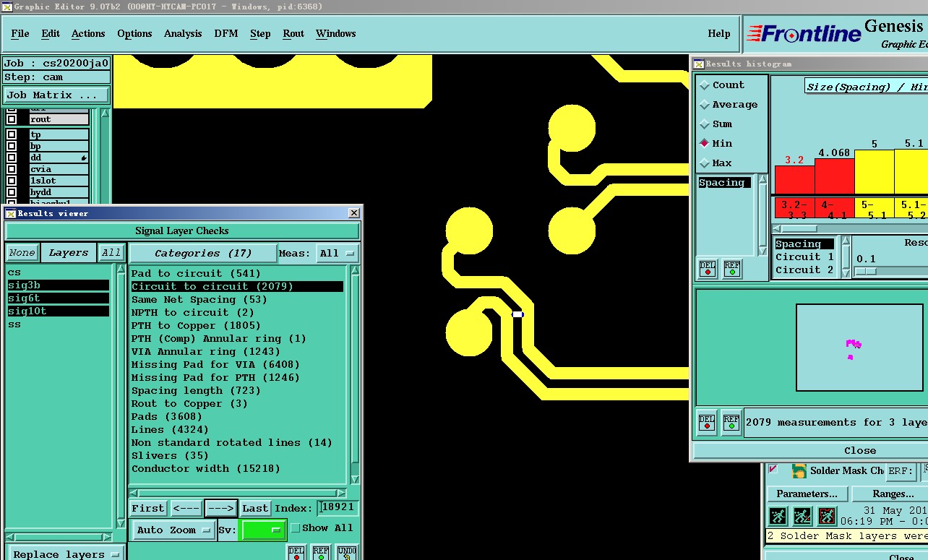Click Frontline logo
928x560 pixels.
click(804, 33)
